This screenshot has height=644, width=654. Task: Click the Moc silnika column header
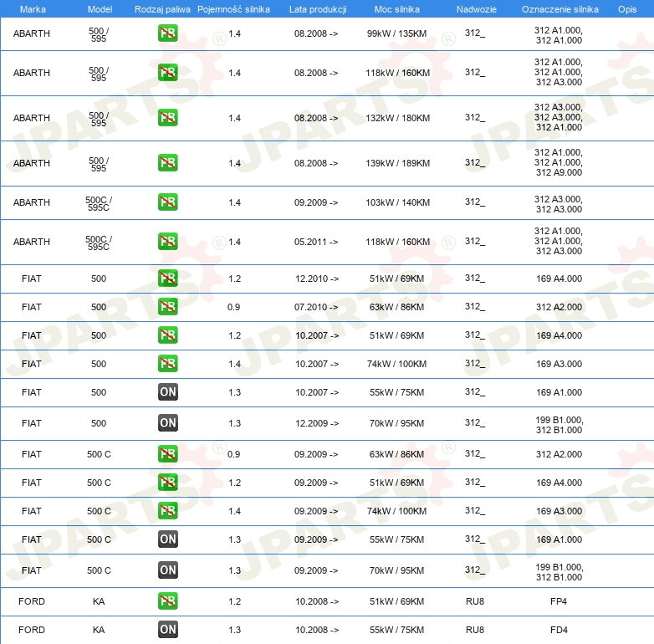point(397,9)
